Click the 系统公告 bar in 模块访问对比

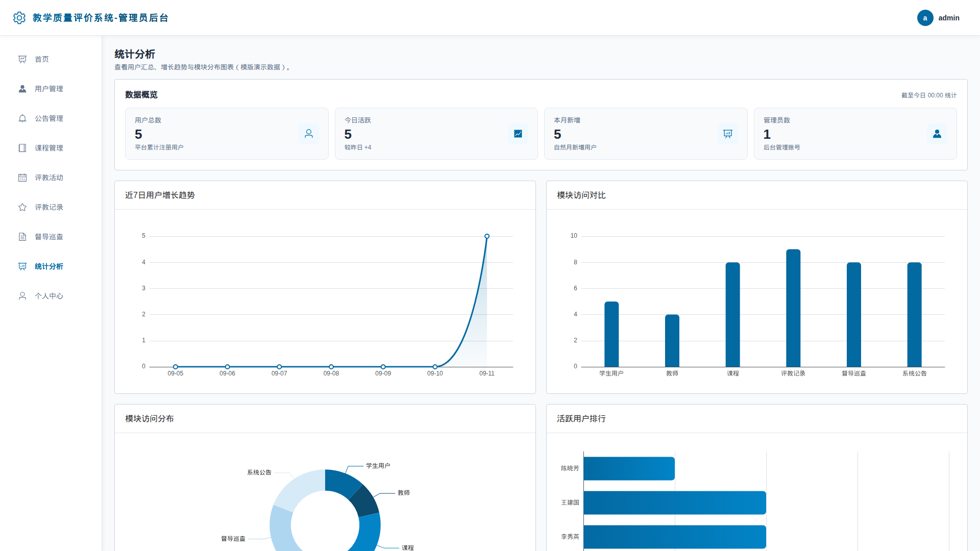[x=915, y=315]
